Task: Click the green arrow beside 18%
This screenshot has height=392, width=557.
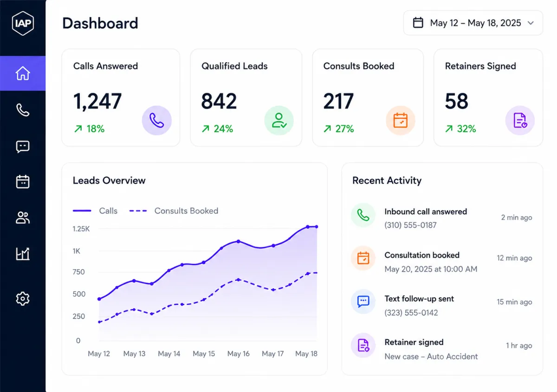Action: point(78,129)
